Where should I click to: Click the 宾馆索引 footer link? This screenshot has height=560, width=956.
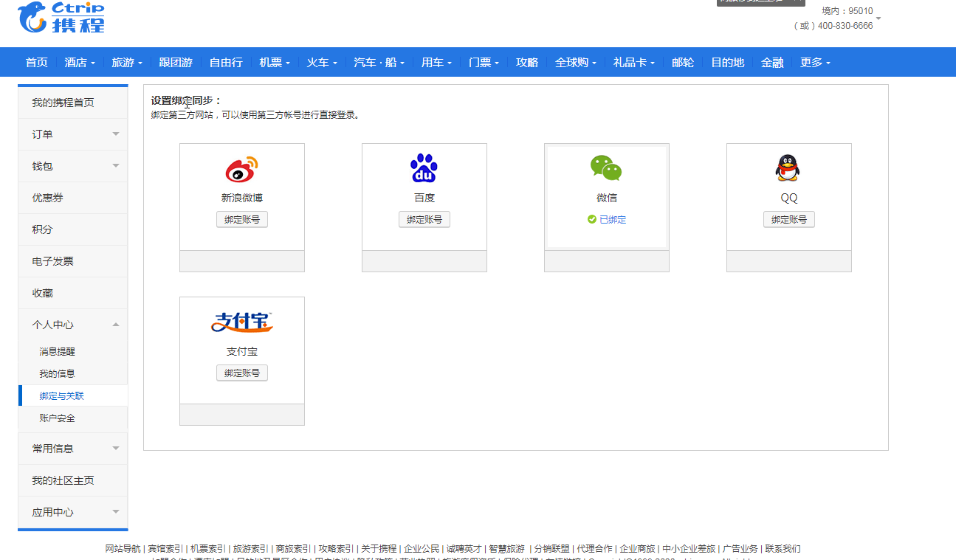[x=165, y=549]
